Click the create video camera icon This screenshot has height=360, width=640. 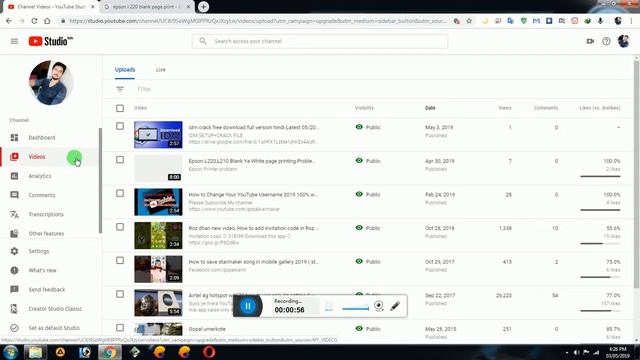[x=590, y=41]
